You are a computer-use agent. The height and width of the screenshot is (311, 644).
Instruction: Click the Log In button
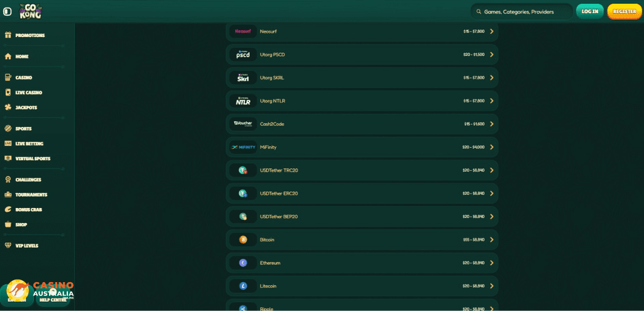[x=590, y=11]
